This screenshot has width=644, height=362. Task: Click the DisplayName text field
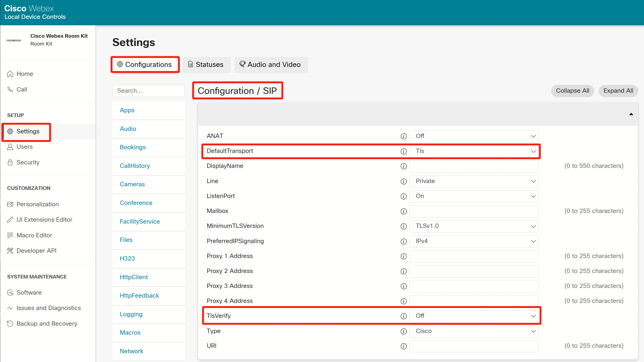coord(474,166)
